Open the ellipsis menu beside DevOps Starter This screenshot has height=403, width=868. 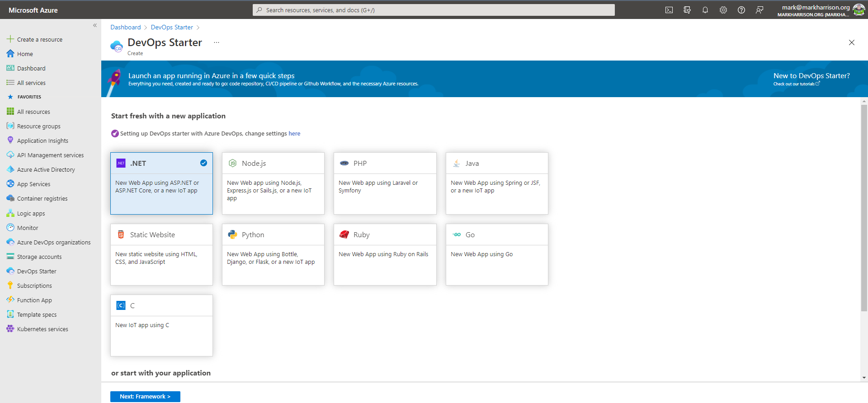217,42
